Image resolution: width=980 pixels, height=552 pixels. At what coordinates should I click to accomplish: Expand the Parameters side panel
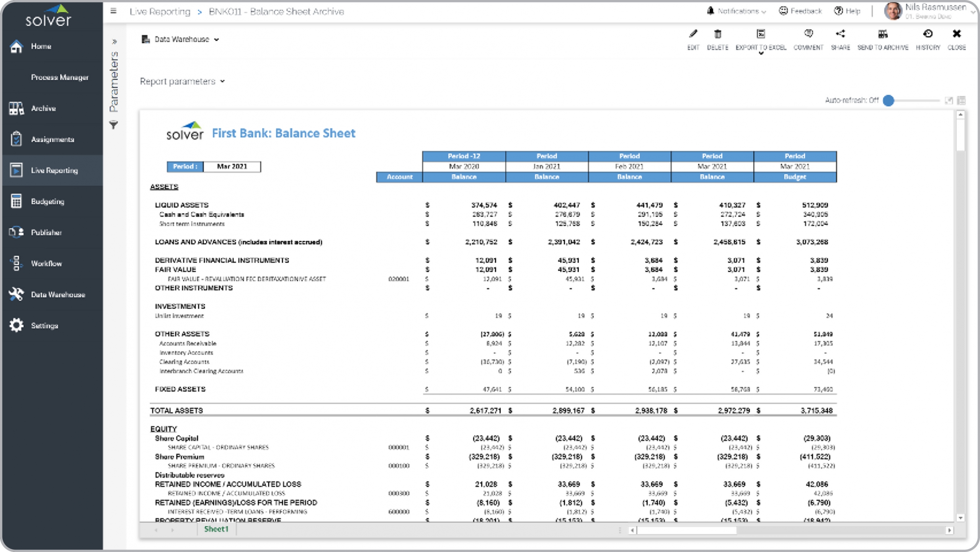click(x=114, y=41)
